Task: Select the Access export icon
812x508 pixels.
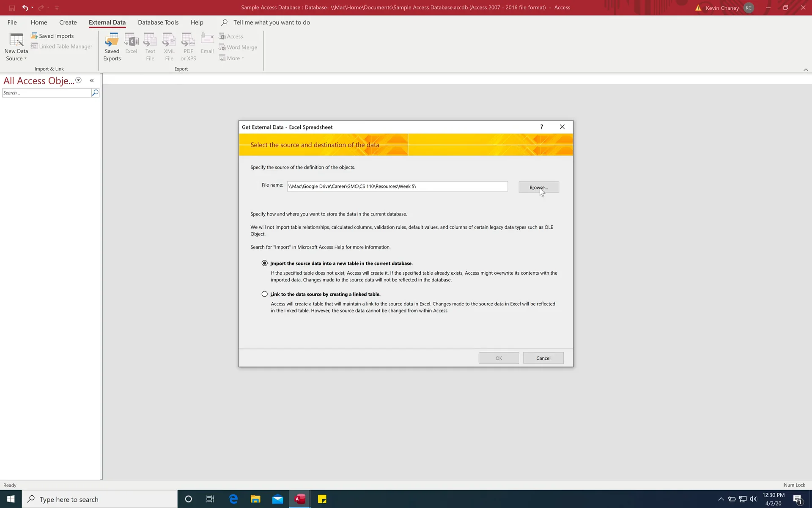Action: coord(231,36)
